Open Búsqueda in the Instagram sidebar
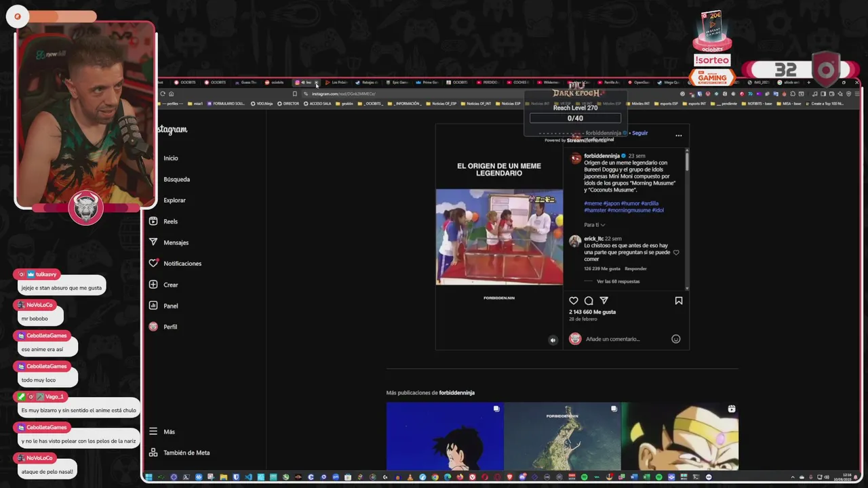This screenshot has height=488, width=868. 176,180
